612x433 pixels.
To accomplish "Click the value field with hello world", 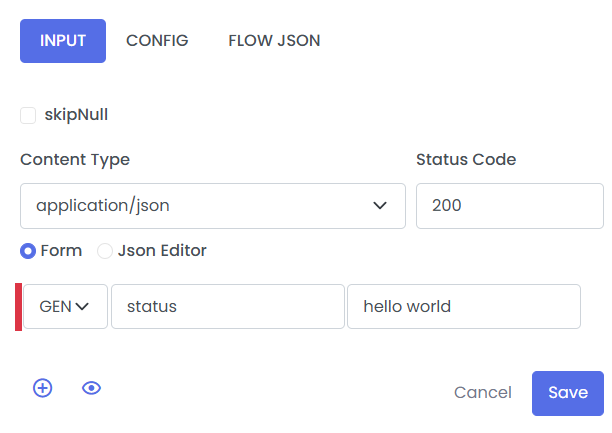I will click(x=463, y=307).
